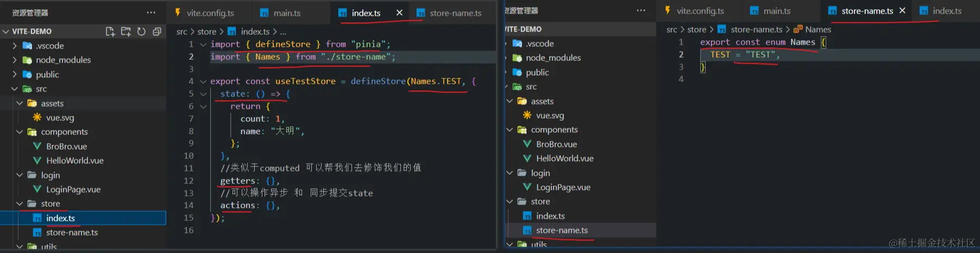
Task: Click 'TEST' enum member in right editor
Action: (x=720, y=54)
